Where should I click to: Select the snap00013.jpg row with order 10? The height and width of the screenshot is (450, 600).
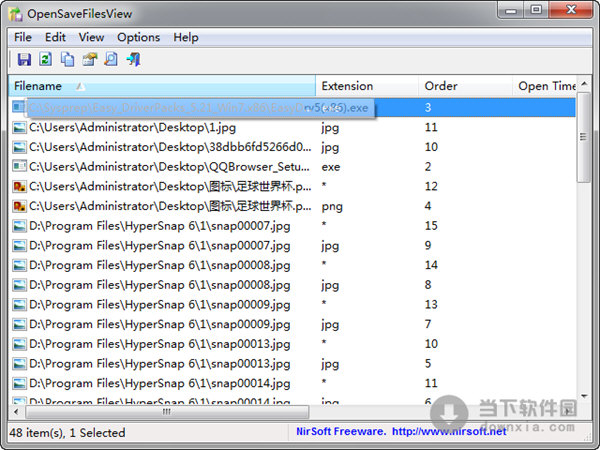coord(293,344)
